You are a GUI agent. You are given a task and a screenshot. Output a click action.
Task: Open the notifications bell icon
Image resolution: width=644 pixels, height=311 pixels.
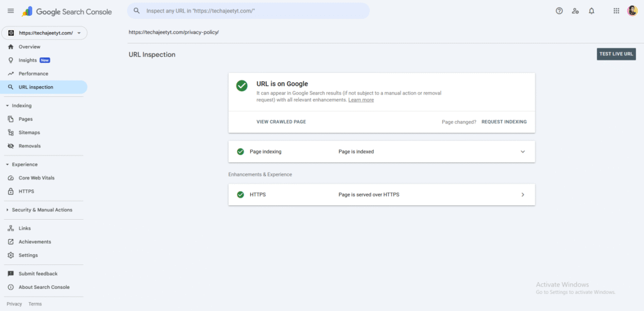(x=591, y=11)
